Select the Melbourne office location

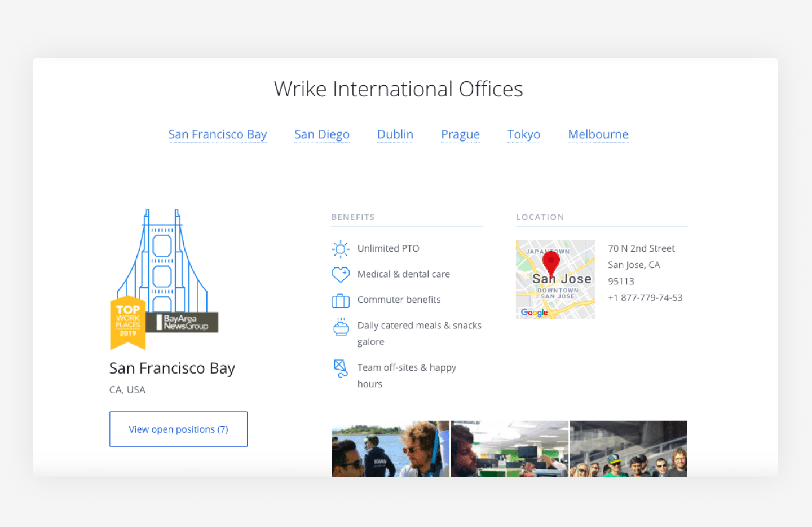point(598,134)
